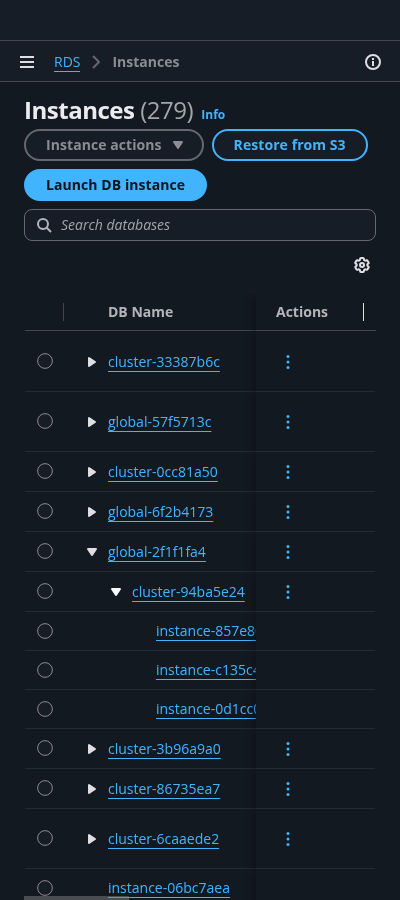Image resolution: width=400 pixels, height=900 pixels.
Task: Select the radio button for cluster-86735ea7
Action: tap(45, 788)
